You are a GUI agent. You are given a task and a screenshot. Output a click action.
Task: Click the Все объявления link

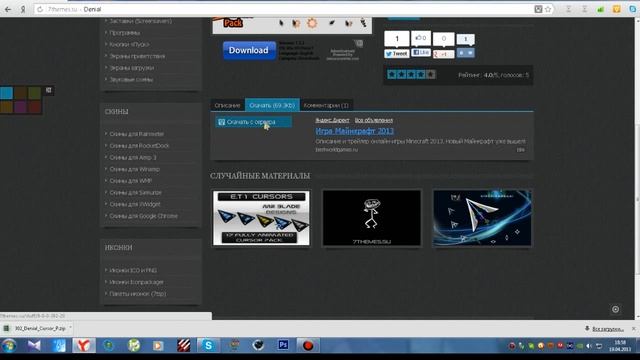click(x=373, y=120)
